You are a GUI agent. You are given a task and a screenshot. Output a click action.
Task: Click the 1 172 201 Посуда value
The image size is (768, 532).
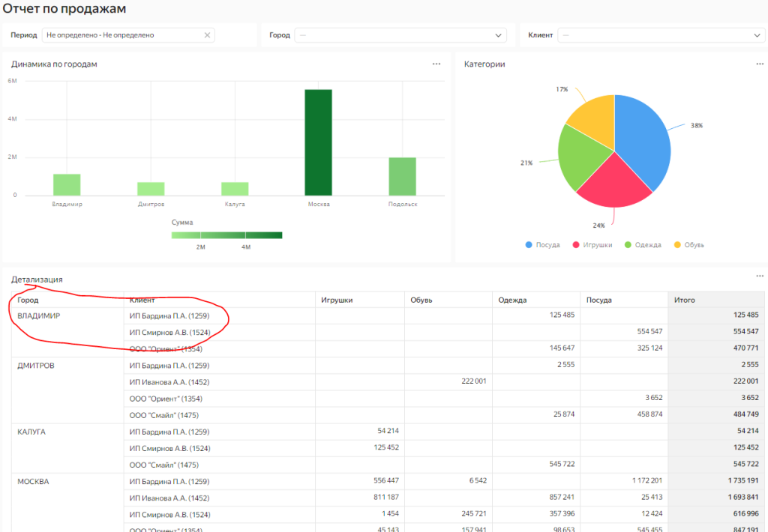tap(647, 480)
